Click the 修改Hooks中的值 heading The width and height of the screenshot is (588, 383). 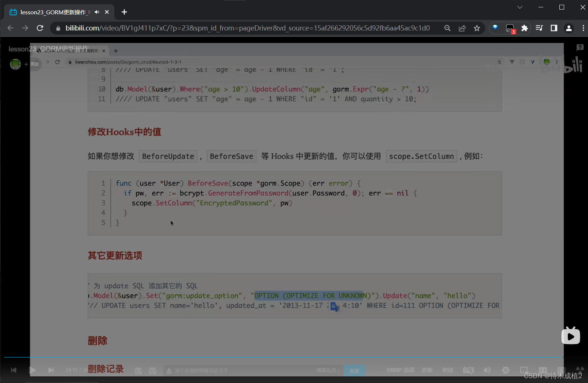click(x=125, y=132)
